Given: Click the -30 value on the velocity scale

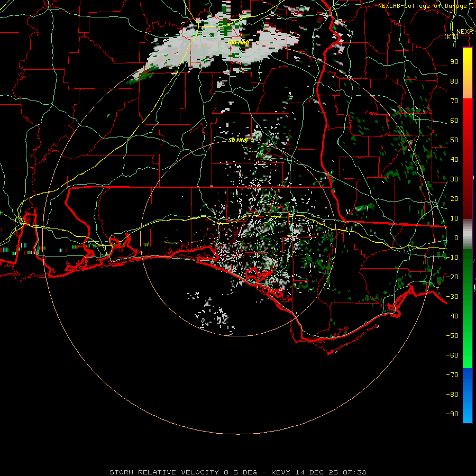Looking at the screenshot, I should coord(452,297).
